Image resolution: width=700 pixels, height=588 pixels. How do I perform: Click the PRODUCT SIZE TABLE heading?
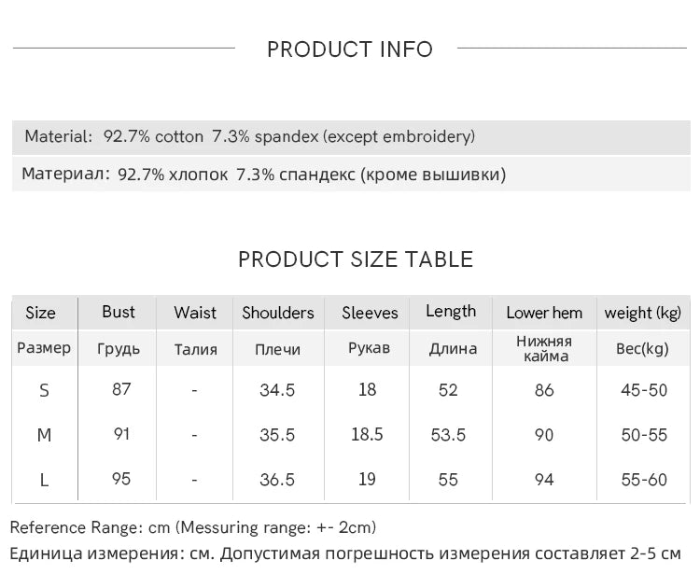pyautogui.click(x=356, y=259)
